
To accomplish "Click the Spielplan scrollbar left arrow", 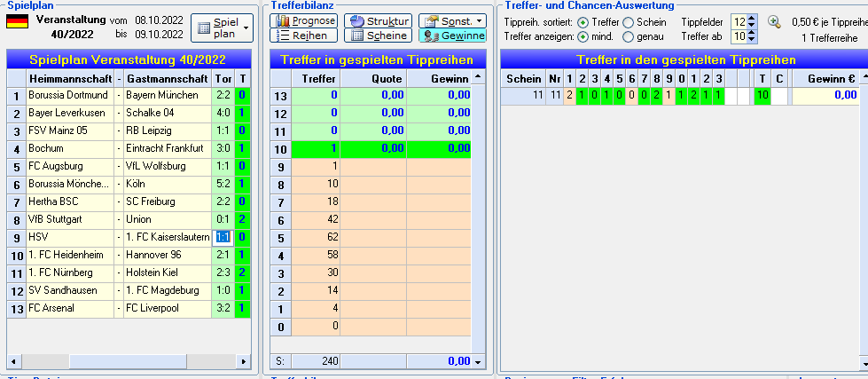I will (13, 361).
